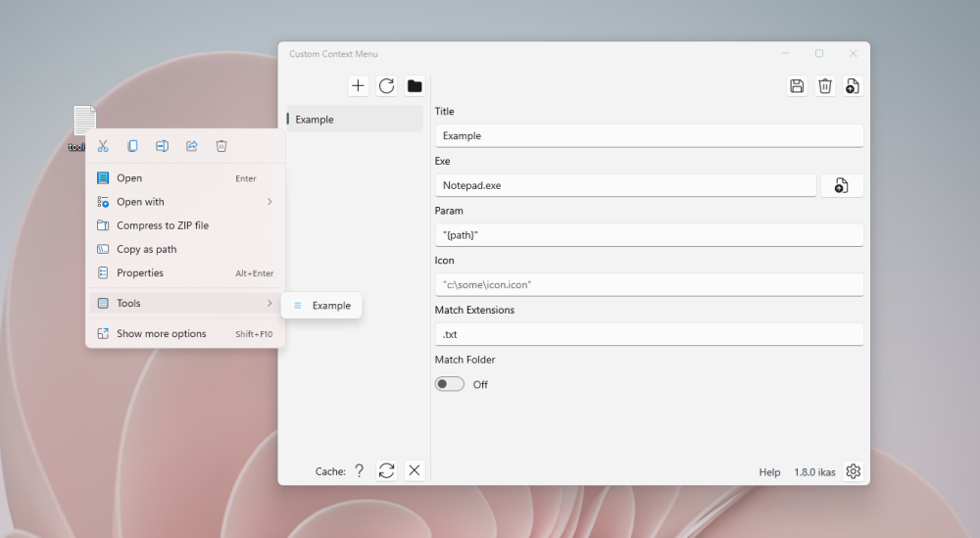Delete the menu item using trash icon
Screen dimensions: 980x538
click(x=825, y=85)
